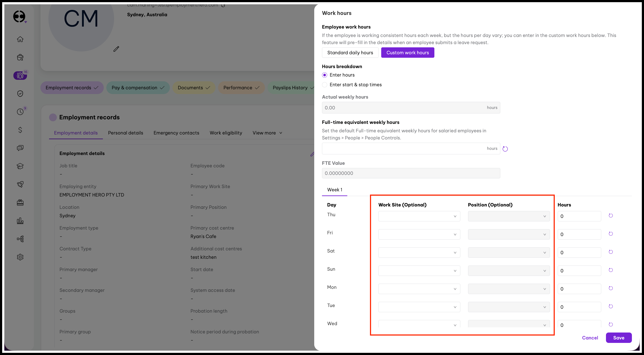This screenshot has height=355, width=644.
Task: Click the home icon in sidebar
Action: [20, 39]
